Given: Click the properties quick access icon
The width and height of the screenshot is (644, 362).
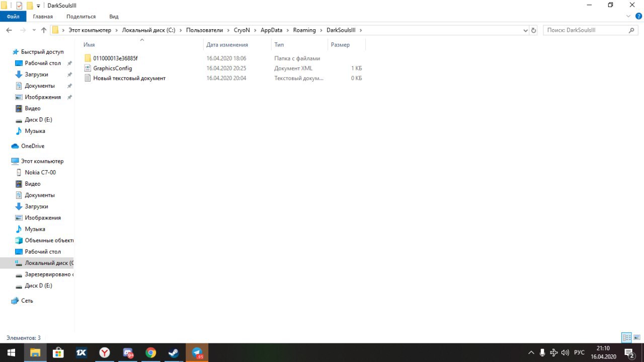Looking at the screenshot, I should 19,5.
